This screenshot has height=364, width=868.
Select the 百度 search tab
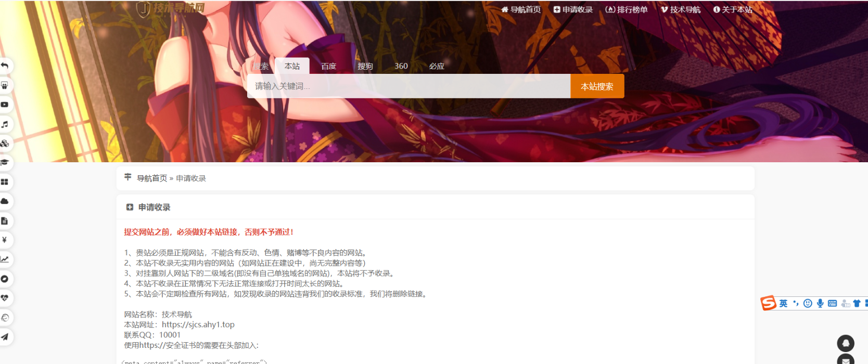[x=328, y=66]
